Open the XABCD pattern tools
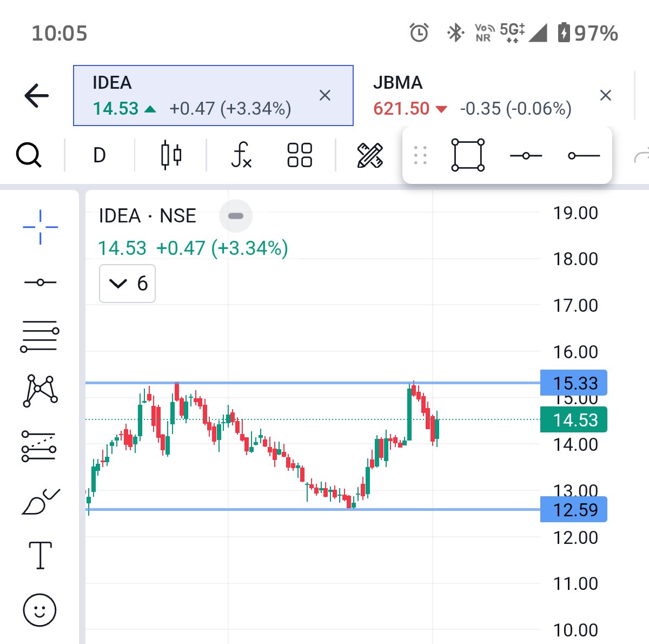The width and height of the screenshot is (649, 644). click(40, 390)
